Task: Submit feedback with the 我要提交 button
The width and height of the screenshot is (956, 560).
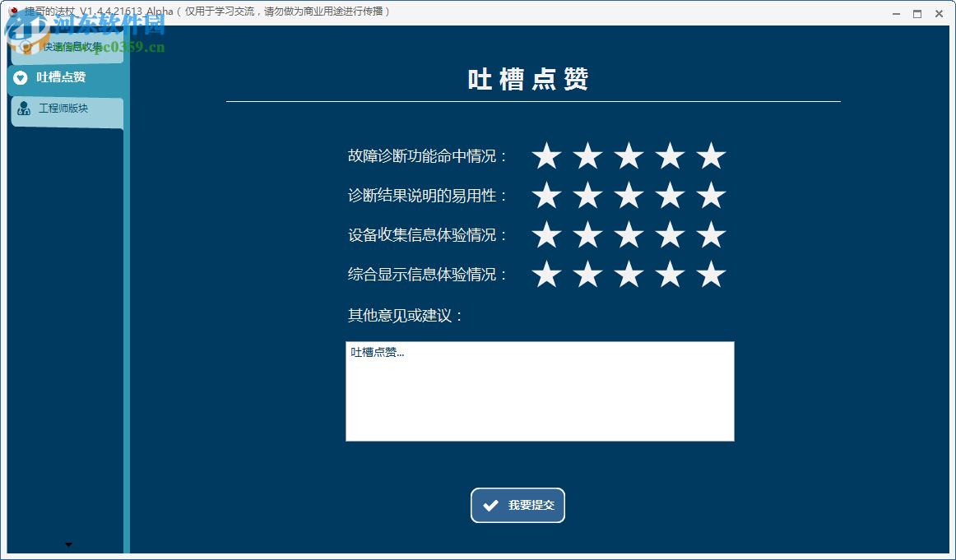Action: [x=517, y=505]
